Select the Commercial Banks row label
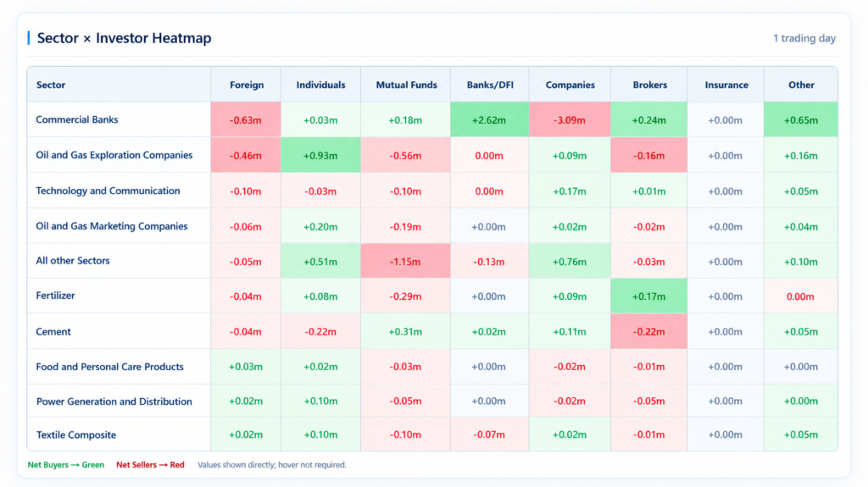The width and height of the screenshot is (868, 487). [77, 119]
